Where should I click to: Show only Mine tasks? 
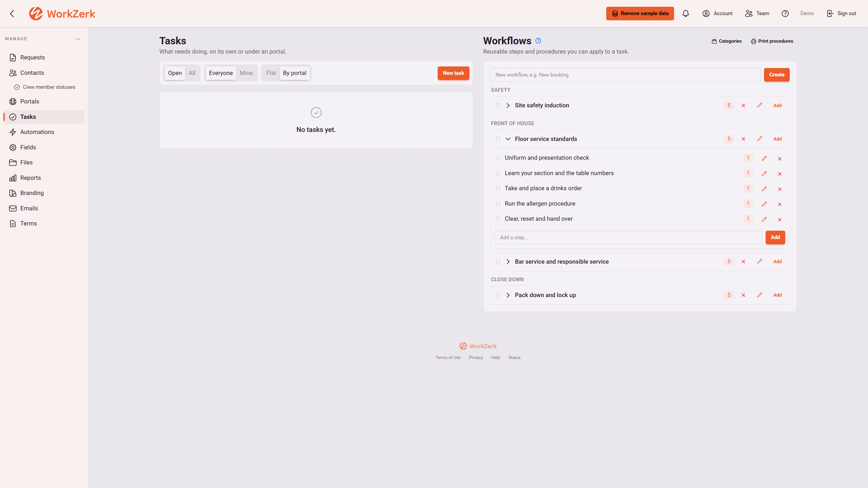tap(246, 73)
